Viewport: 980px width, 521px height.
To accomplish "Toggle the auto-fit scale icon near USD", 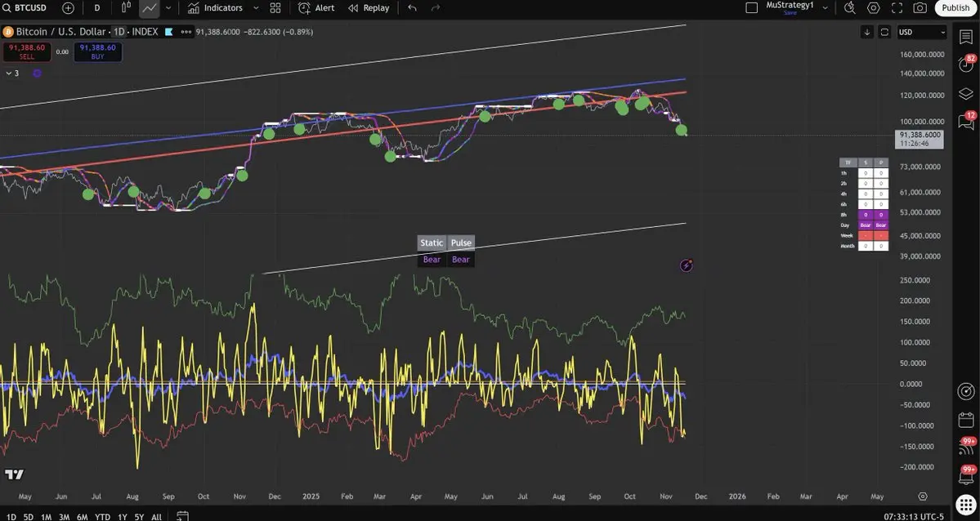I will pyautogui.click(x=884, y=32).
